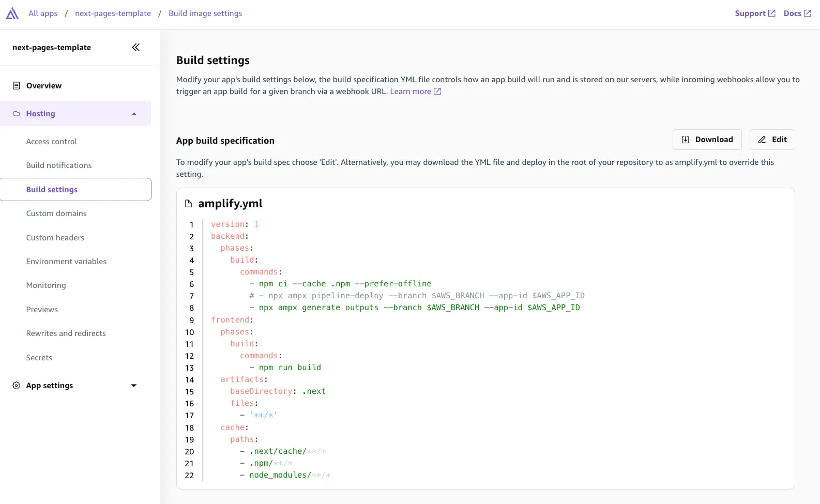Open Custom headers page
Viewport: 820px width, 504px height.
pos(55,238)
